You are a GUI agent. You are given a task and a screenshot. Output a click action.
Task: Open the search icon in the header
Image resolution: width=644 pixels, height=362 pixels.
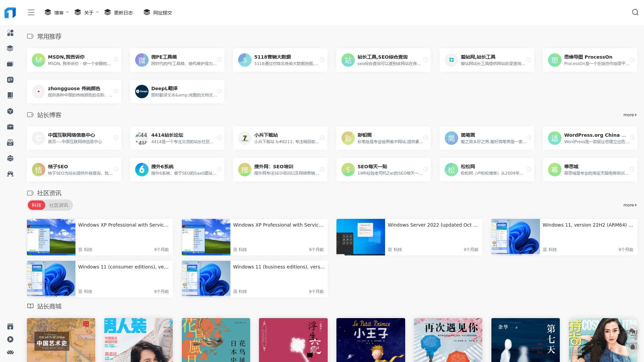635,12
